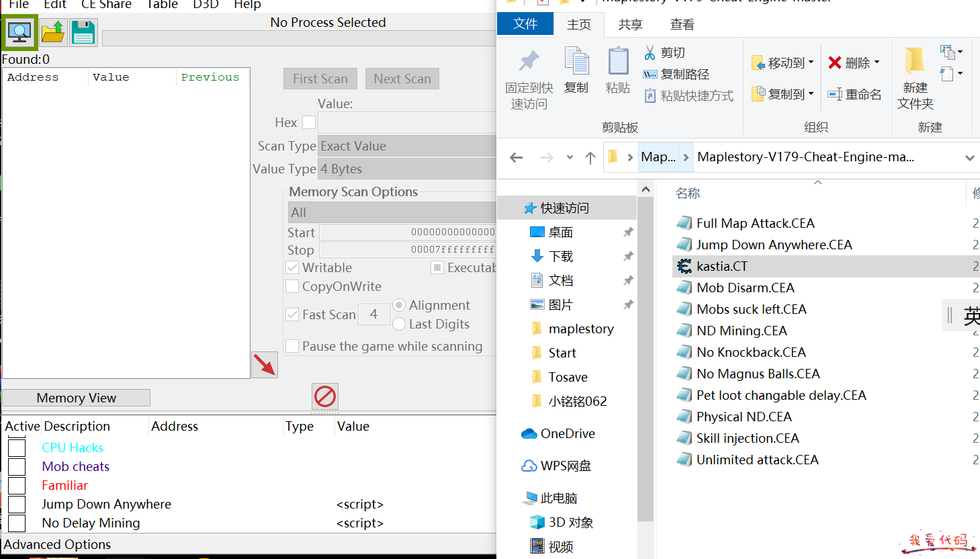
Task: Activate the Jump Down Anywhere script
Action: [x=17, y=504]
